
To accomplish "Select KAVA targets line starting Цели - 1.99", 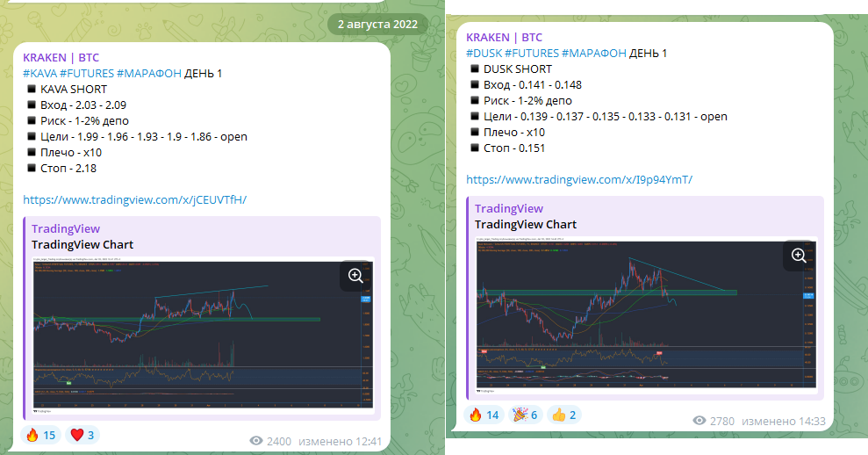I will (143, 137).
